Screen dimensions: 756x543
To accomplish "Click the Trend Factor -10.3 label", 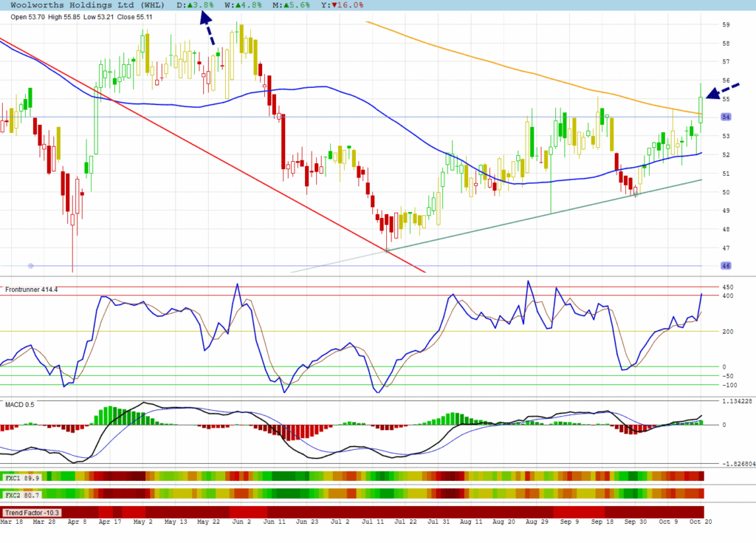I will (32, 512).
